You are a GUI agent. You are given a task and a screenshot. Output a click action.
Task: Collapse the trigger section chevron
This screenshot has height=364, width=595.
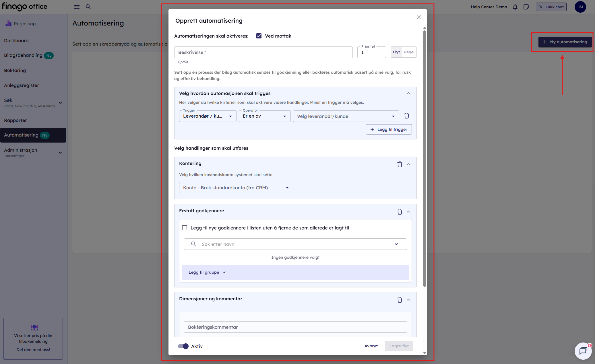click(x=408, y=93)
